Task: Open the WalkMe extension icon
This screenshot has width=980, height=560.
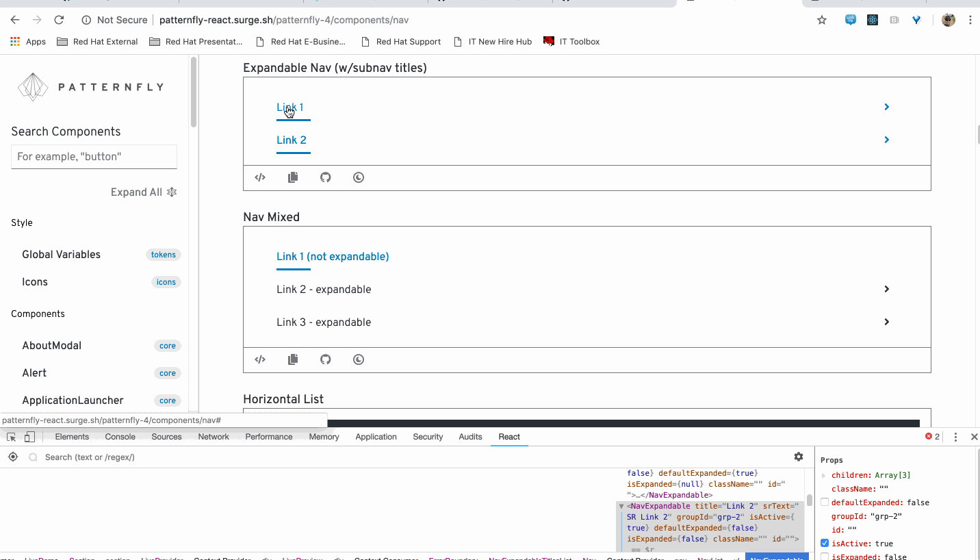Action: (851, 20)
